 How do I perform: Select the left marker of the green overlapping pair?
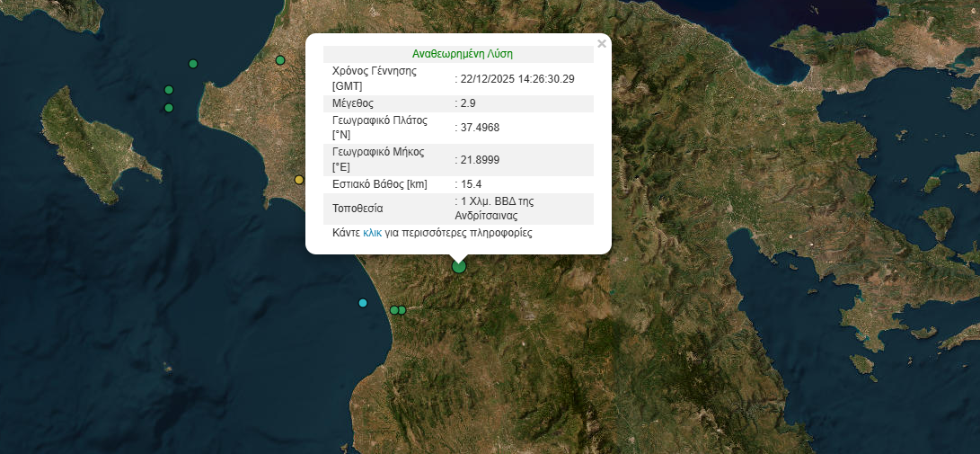pyautogui.click(x=393, y=310)
